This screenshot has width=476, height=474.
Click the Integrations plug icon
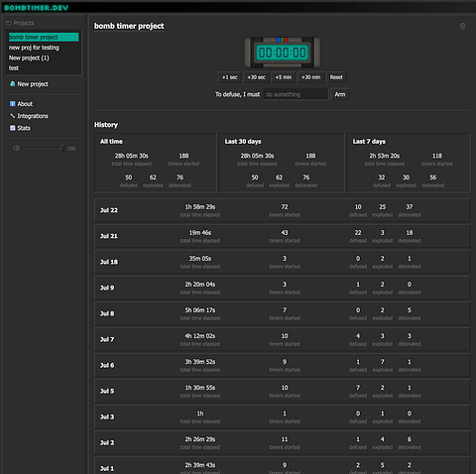tap(13, 116)
